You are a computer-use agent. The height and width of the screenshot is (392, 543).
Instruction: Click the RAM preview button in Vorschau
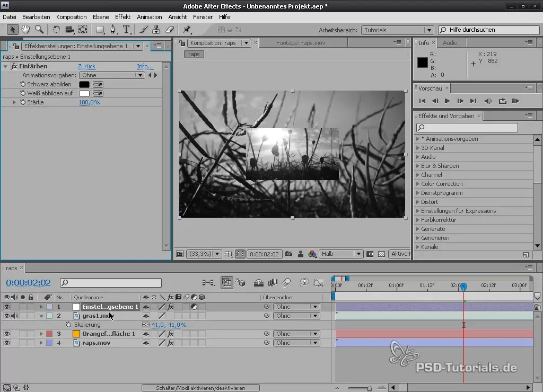(515, 101)
